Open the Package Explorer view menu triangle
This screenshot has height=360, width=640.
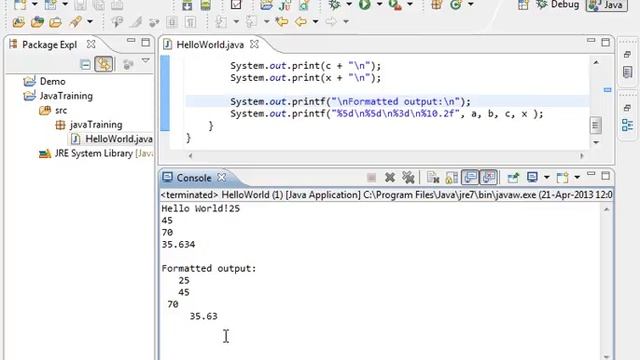click(146, 61)
